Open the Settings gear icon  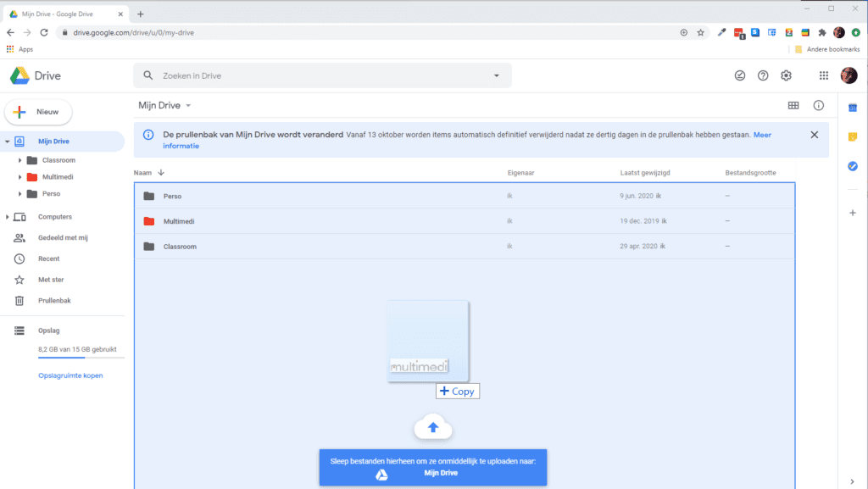tap(786, 75)
